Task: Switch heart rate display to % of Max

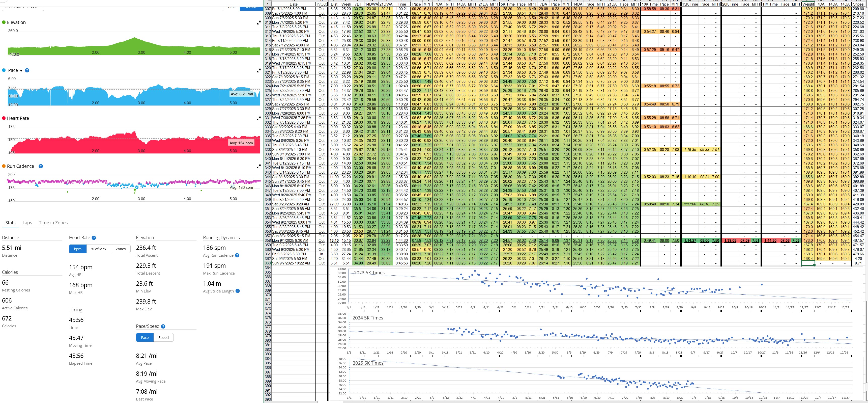Action: (99, 249)
